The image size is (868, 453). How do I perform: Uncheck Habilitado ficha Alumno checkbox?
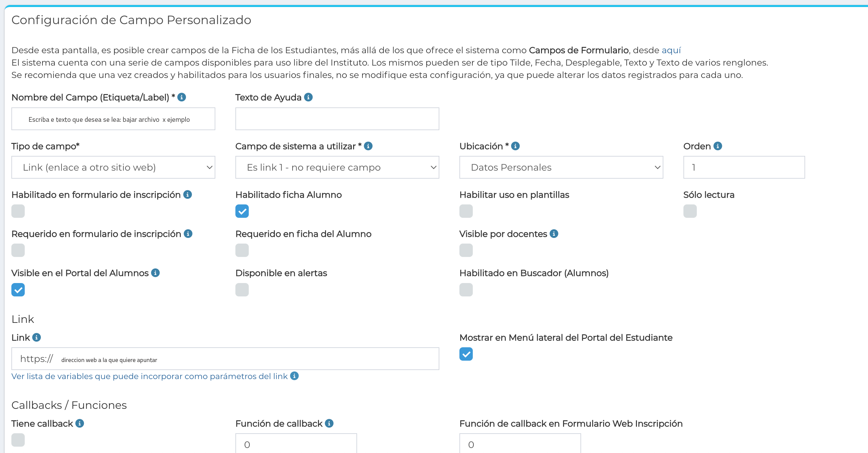242,211
